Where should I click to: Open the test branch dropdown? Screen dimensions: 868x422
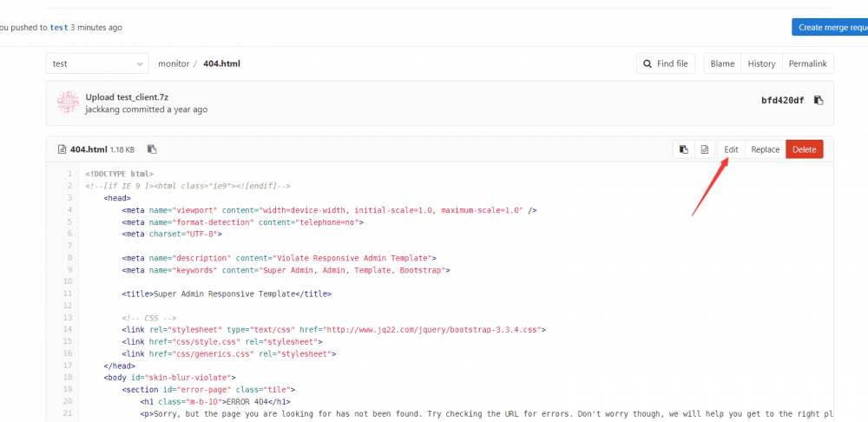(x=97, y=63)
